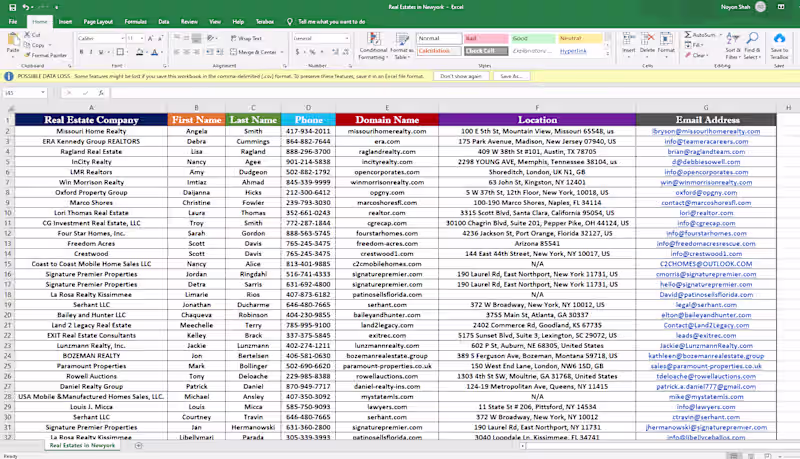The width and height of the screenshot is (800, 459).
Task: Click the Cut scissors icon
Action: coord(28,35)
